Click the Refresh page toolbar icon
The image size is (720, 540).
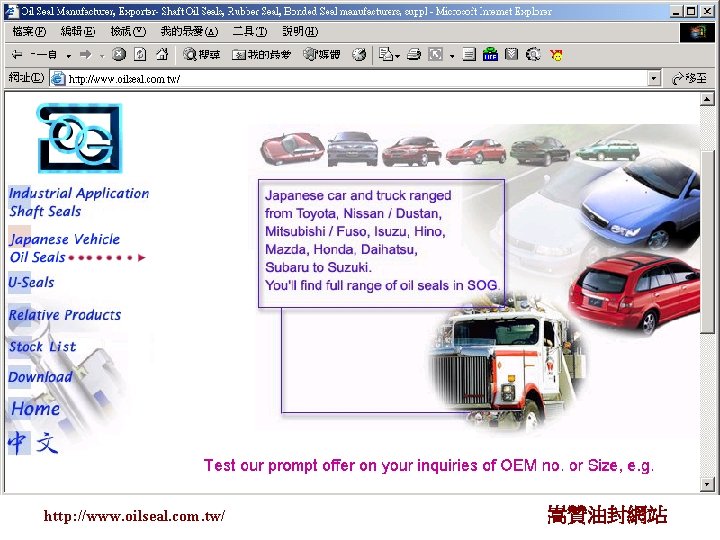tap(140, 55)
